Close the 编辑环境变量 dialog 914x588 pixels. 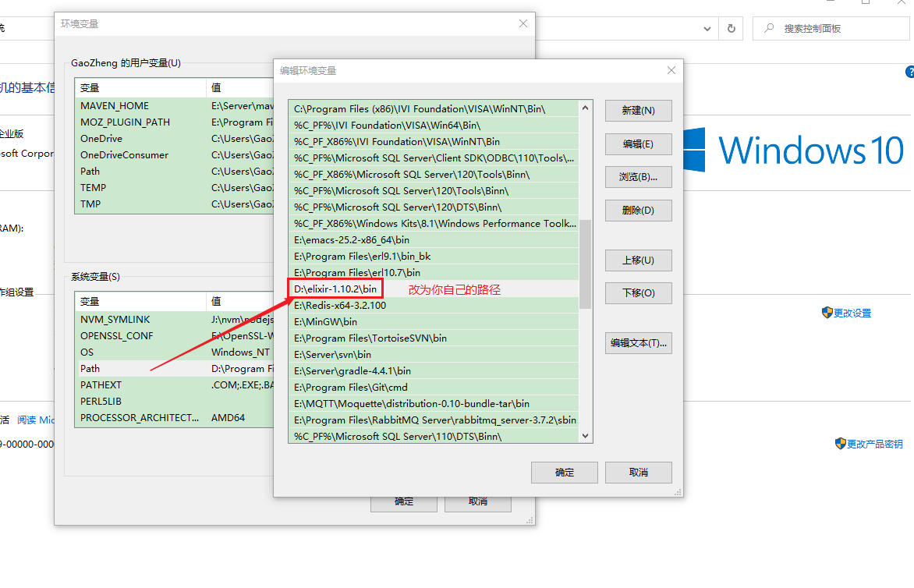671,70
